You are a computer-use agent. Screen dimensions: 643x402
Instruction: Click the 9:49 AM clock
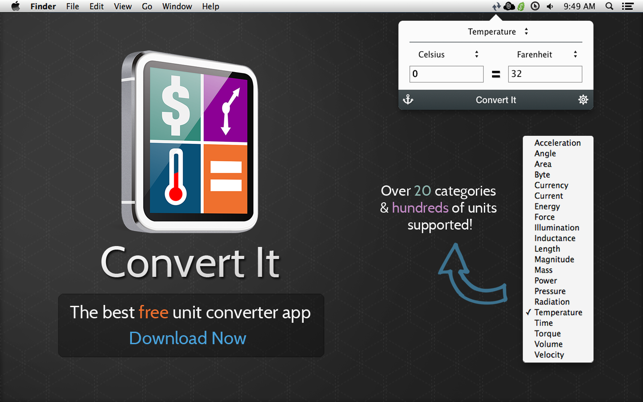coord(579,7)
